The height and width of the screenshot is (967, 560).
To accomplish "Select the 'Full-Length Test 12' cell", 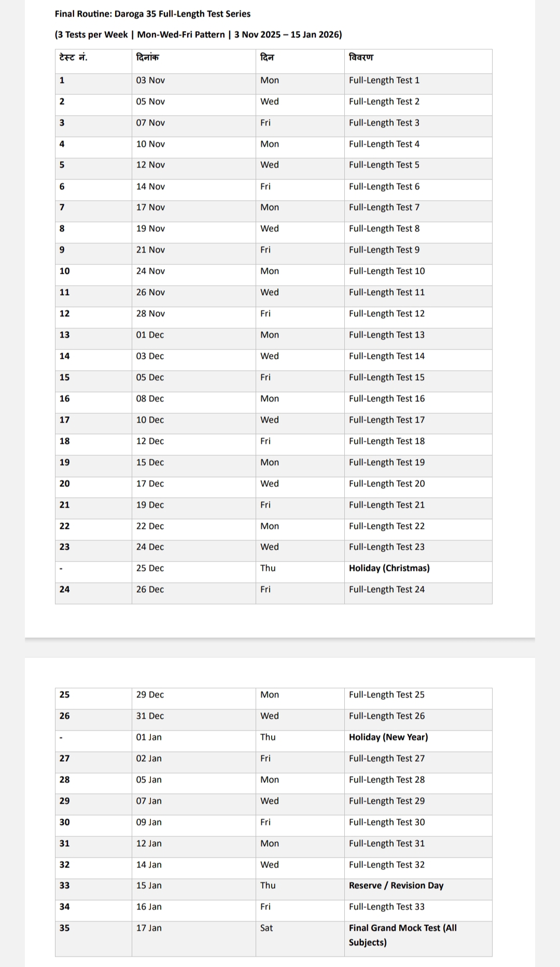I will click(x=387, y=314).
